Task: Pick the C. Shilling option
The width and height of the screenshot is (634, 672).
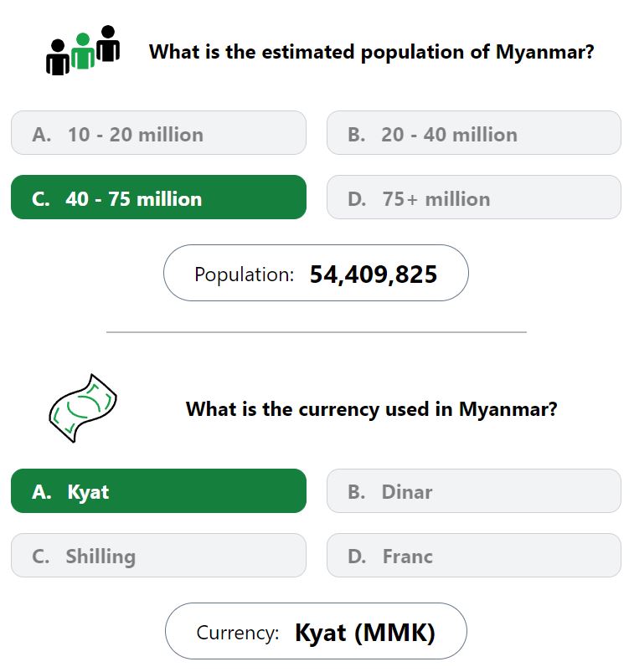Action: [159, 556]
